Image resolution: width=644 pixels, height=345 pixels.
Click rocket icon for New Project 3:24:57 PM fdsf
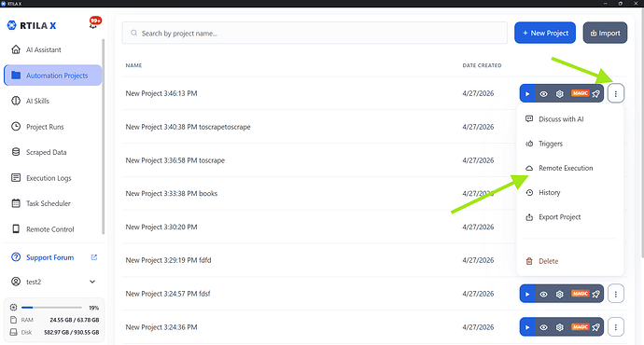click(x=596, y=294)
